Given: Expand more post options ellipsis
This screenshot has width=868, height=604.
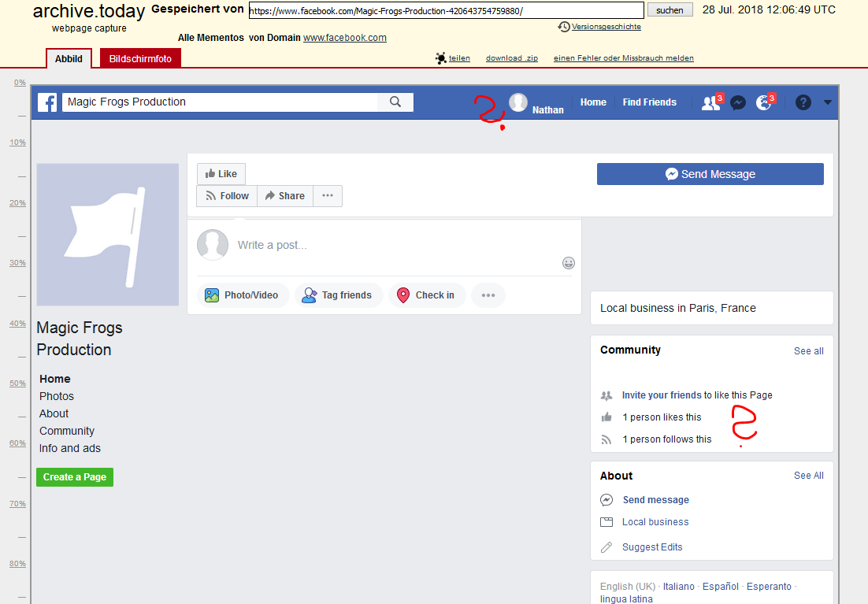Looking at the screenshot, I should (488, 295).
